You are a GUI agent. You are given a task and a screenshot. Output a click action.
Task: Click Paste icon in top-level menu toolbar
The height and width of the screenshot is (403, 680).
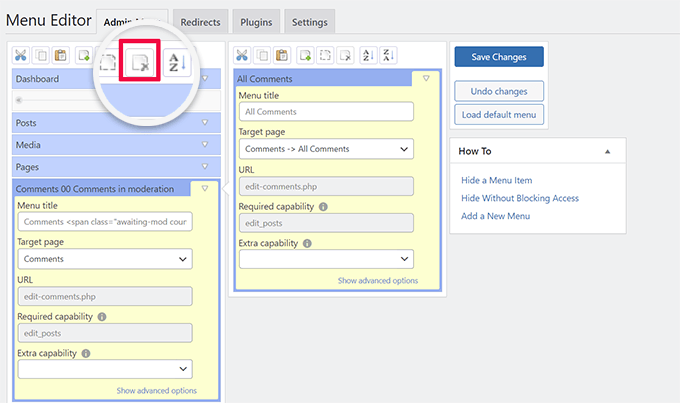61,56
